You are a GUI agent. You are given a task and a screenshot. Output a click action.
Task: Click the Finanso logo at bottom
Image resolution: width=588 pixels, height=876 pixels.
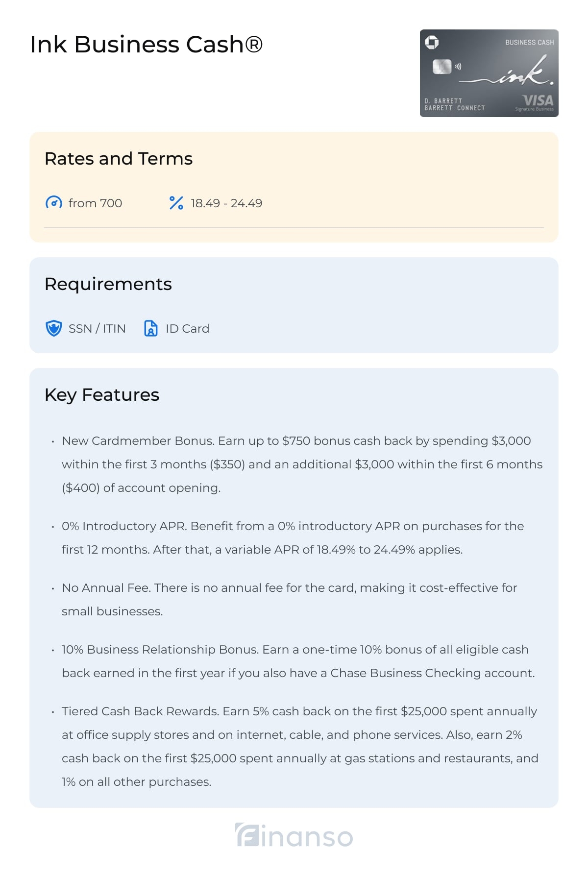[x=294, y=835]
